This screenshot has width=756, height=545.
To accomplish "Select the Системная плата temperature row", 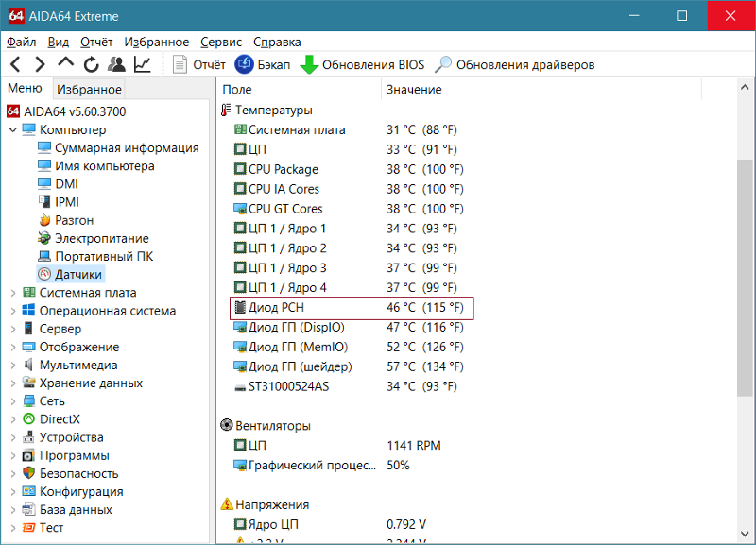I will 346,129.
